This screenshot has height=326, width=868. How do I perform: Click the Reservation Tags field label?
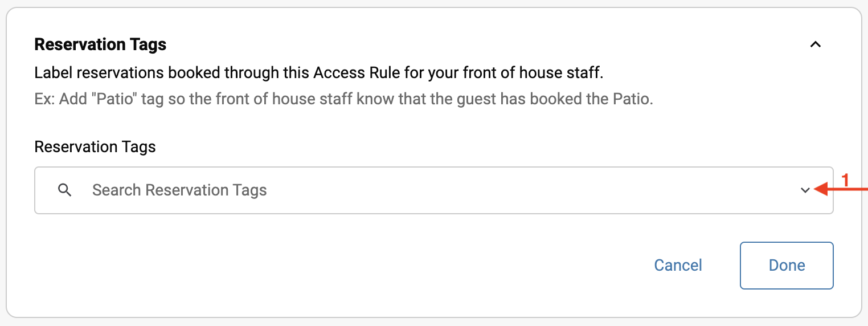[95, 147]
